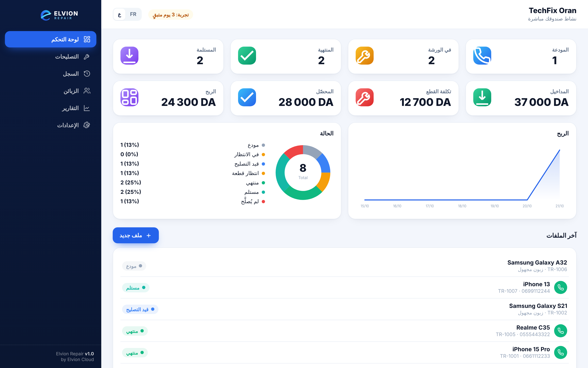
Task: Open the Samsung Galaxy A32 file row
Action: [345, 266]
